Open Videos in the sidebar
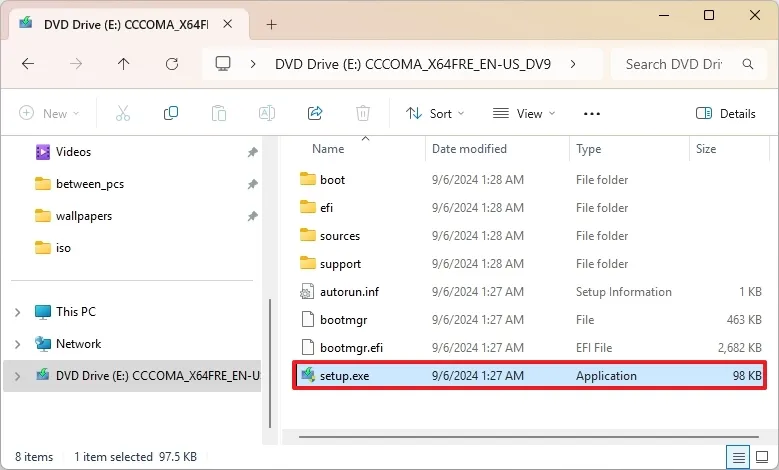779x470 pixels. [73, 152]
